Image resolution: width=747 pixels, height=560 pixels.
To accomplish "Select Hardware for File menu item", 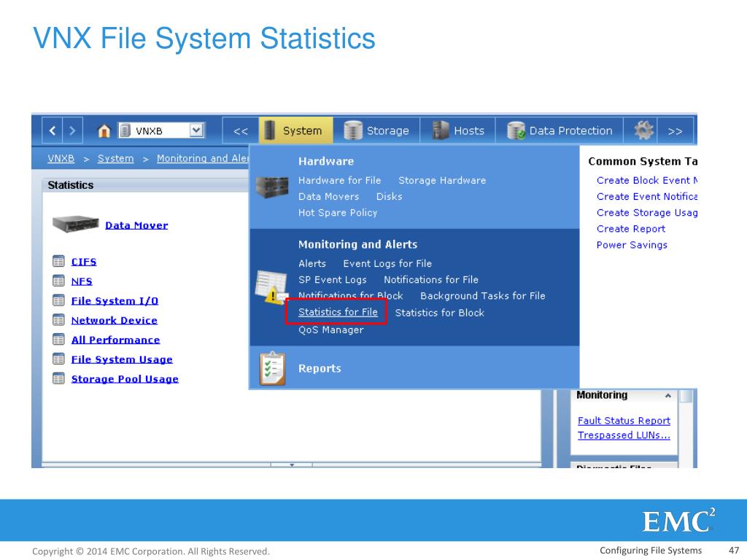I will click(340, 181).
